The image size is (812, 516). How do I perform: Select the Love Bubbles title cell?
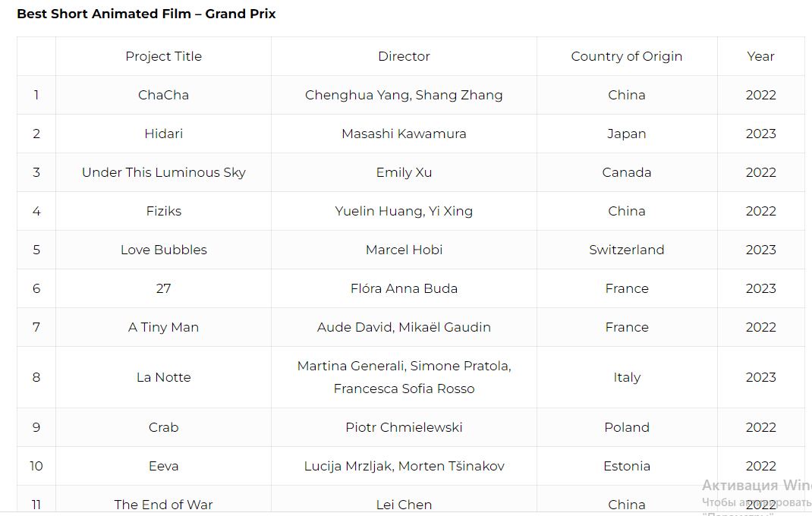point(163,250)
